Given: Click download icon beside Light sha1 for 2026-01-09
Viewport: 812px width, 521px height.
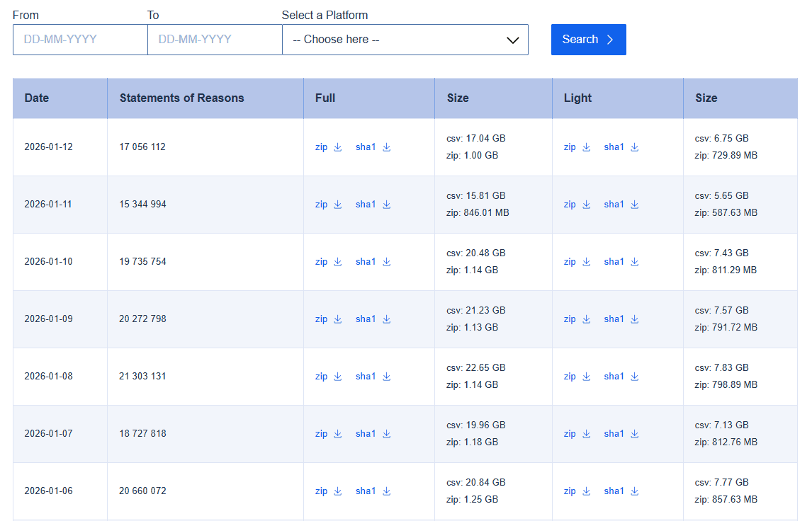Looking at the screenshot, I should 635,319.
